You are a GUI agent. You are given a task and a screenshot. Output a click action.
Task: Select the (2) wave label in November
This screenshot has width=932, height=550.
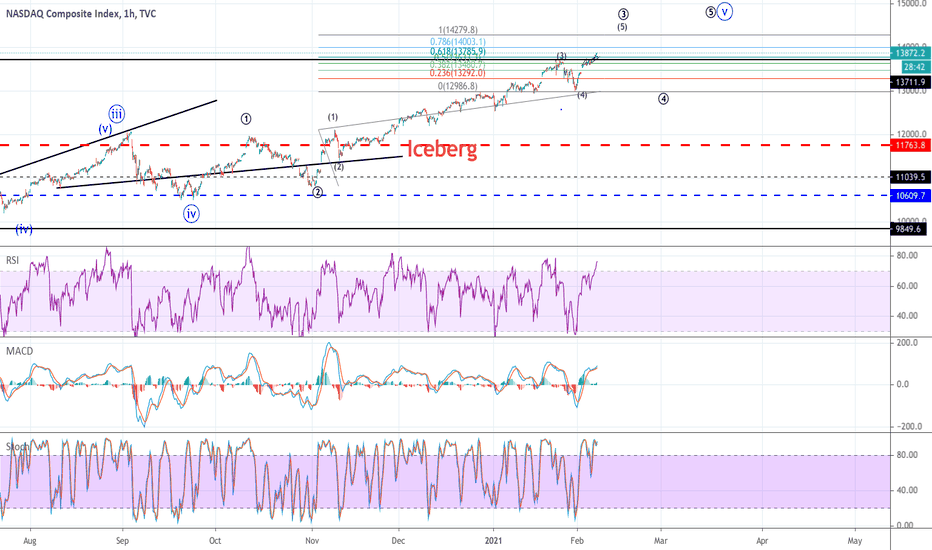click(x=339, y=167)
